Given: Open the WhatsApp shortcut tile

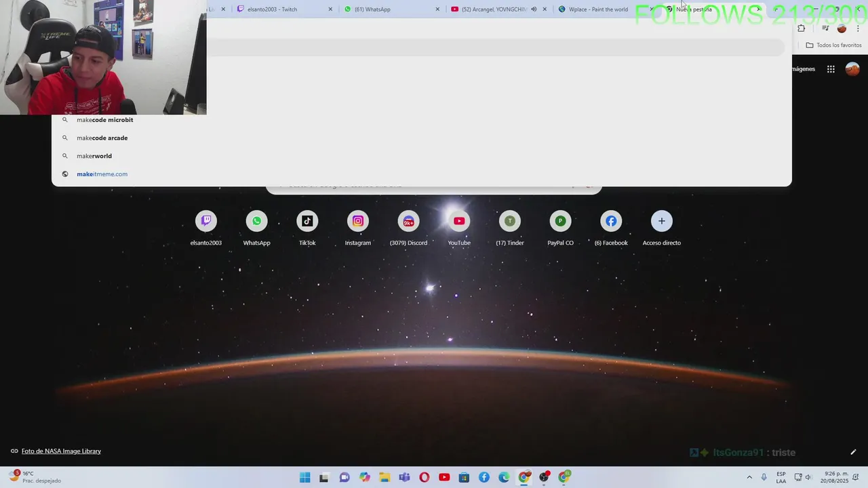Looking at the screenshot, I should [x=256, y=228].
